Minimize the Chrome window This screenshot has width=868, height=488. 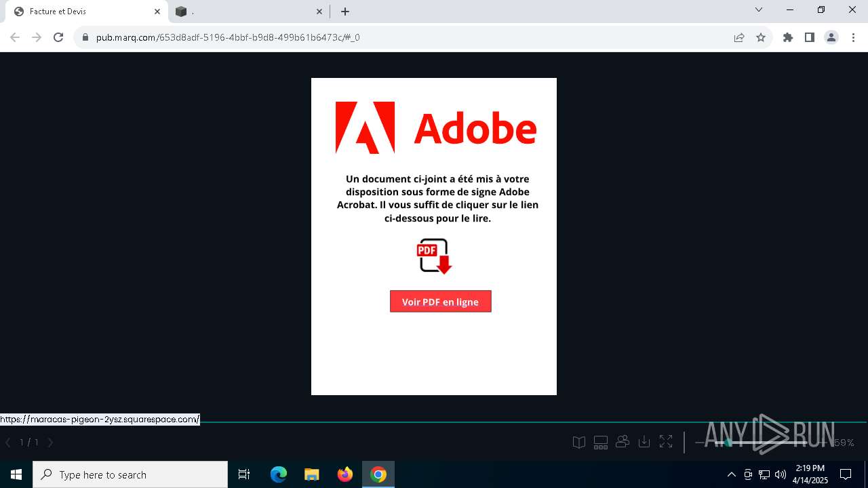(790, 10)
